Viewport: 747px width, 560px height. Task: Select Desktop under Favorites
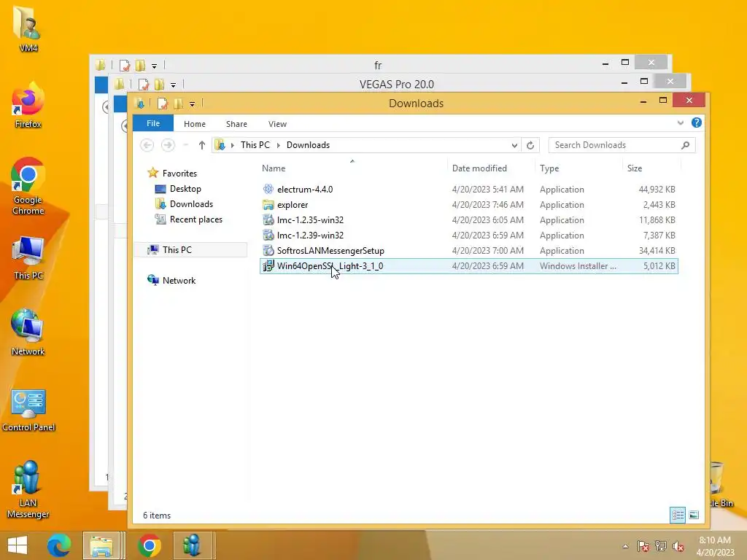(x=185, y=189)
